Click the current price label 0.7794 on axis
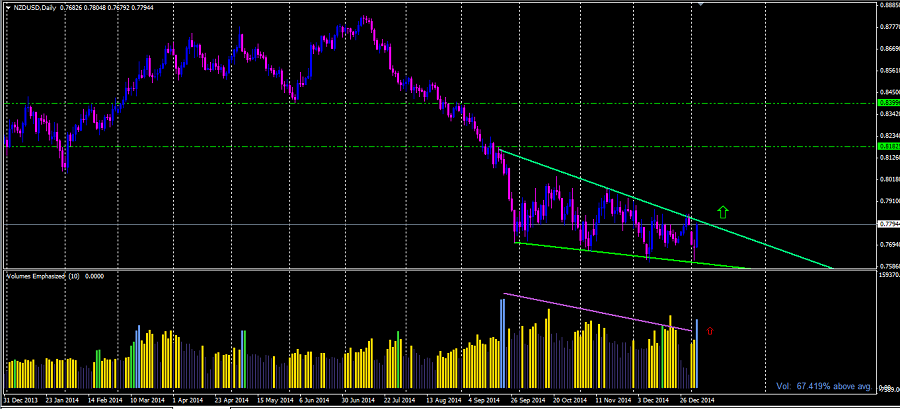The height and width of the screenshot is (409, 900). pyautogui.click(x=886, y=225)
